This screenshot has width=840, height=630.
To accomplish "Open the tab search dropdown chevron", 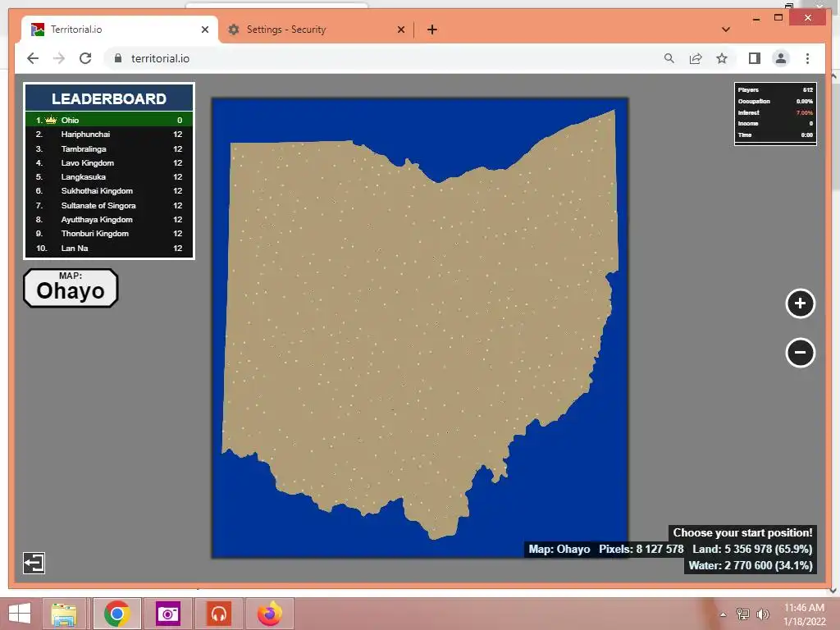I will click(726, 30).
